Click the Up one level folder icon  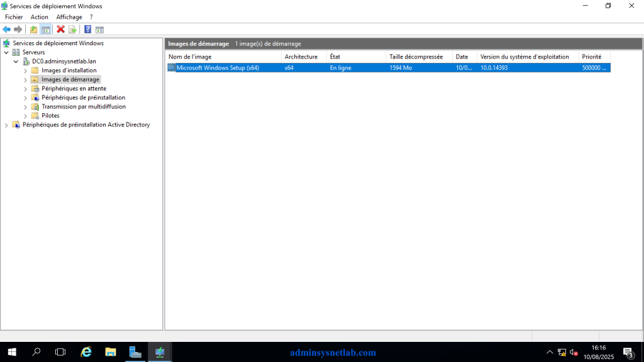(x=34, y=30)
